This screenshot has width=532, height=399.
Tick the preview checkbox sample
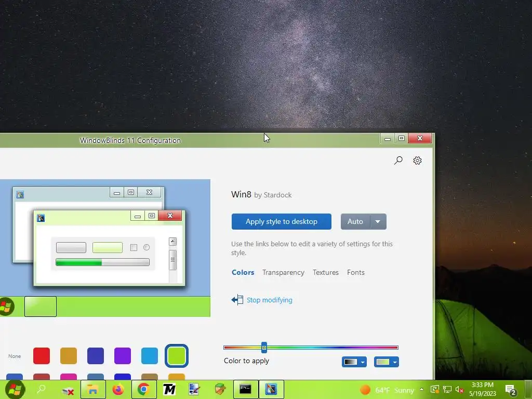click(x=134, y=247)
